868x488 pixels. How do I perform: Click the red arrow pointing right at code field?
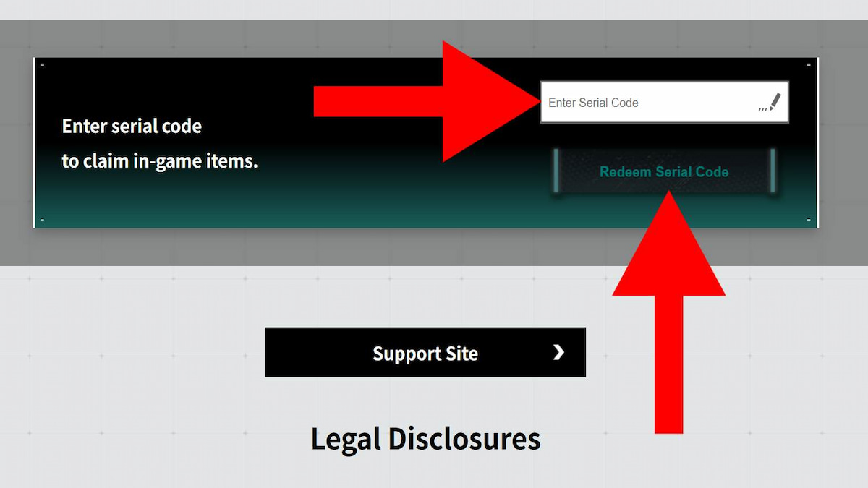(427, 101)
